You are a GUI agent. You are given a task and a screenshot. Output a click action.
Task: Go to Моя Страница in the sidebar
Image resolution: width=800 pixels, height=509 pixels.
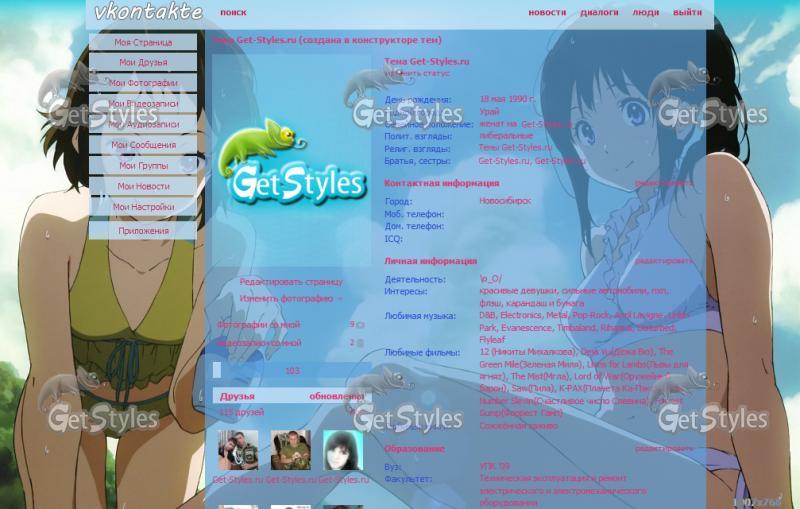click(143, 42)
